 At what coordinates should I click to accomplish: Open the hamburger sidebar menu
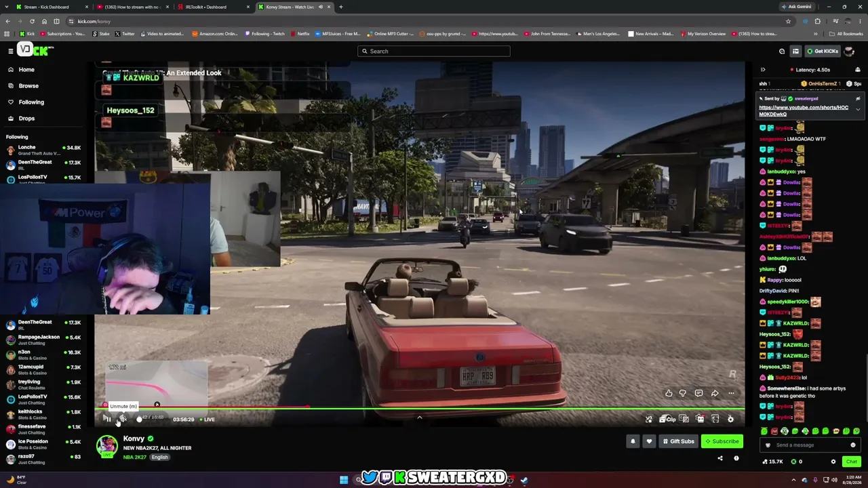point(11,51)
